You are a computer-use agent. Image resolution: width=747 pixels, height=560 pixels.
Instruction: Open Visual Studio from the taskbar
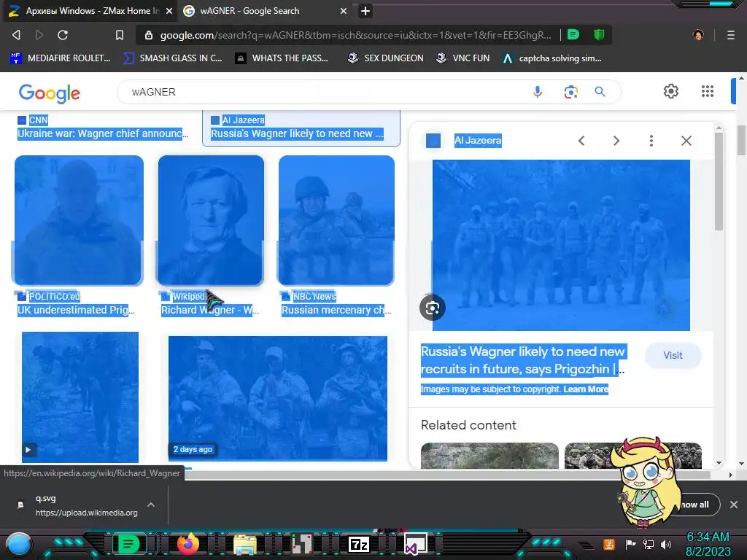[x=415, y=544]
